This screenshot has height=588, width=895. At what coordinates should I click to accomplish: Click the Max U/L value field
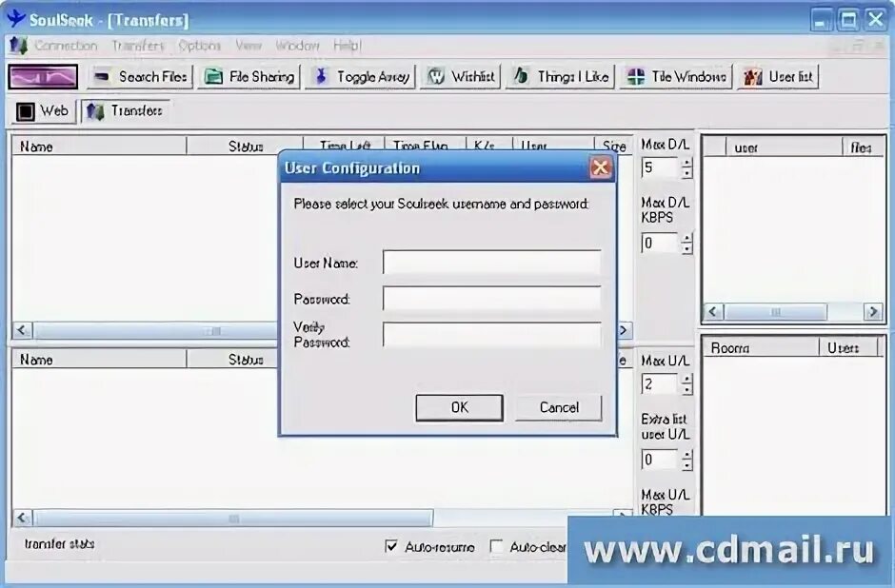660,383
